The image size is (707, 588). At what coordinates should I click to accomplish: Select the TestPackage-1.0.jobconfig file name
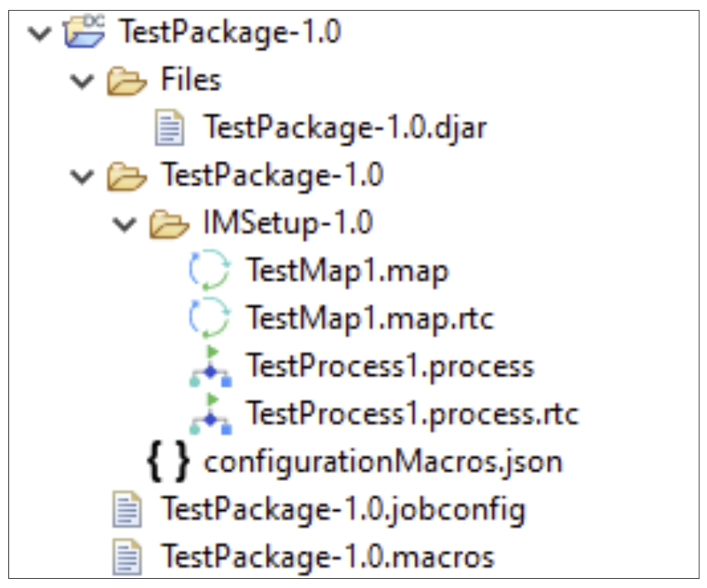click(343, 509)
